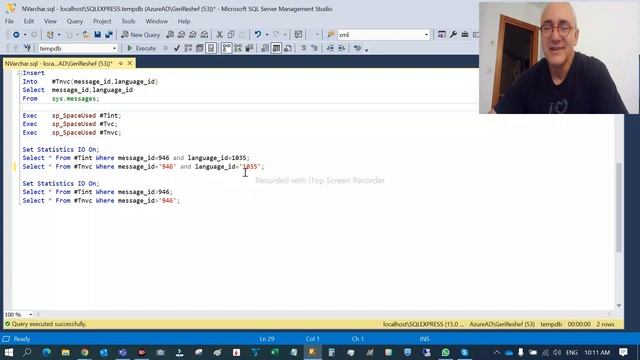Open the Edit menu
The height and width of the screenshot is (360, 640).
[29, 21]
